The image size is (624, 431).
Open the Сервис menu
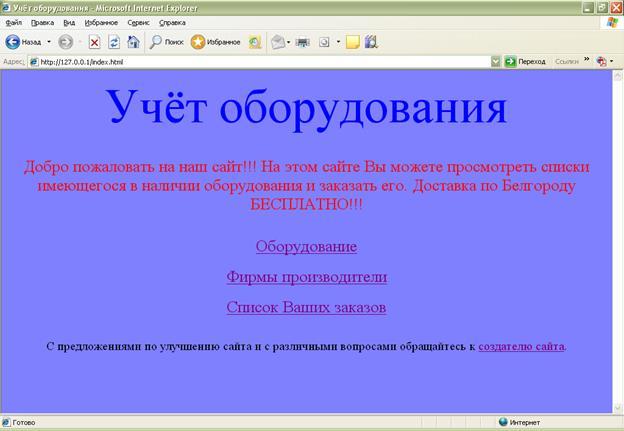pos(138,22)
